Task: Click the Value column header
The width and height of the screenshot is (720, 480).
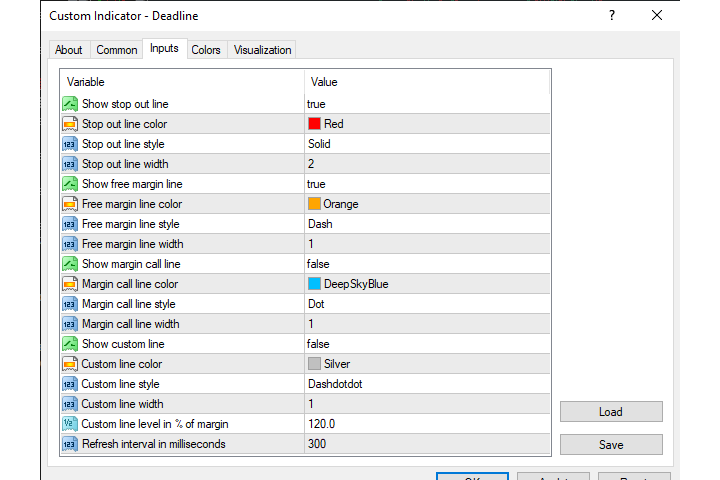Action: 427,82
